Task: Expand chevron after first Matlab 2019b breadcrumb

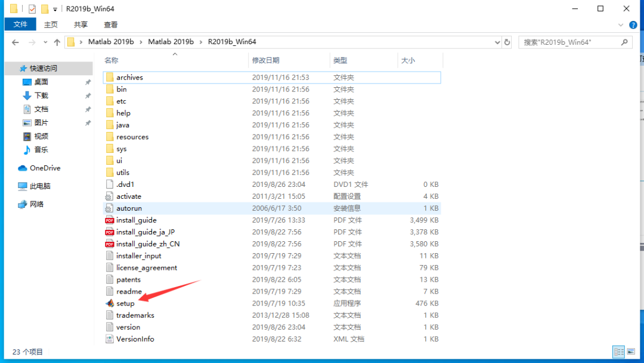Action: tap(141, 42)
